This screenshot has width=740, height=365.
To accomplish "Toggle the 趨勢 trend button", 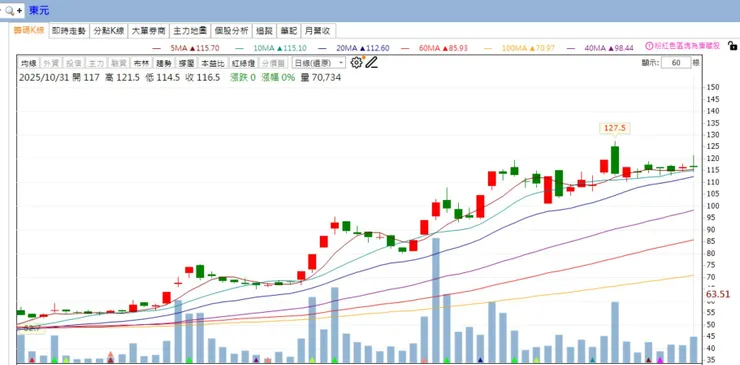I will click(x=164, y=63).
